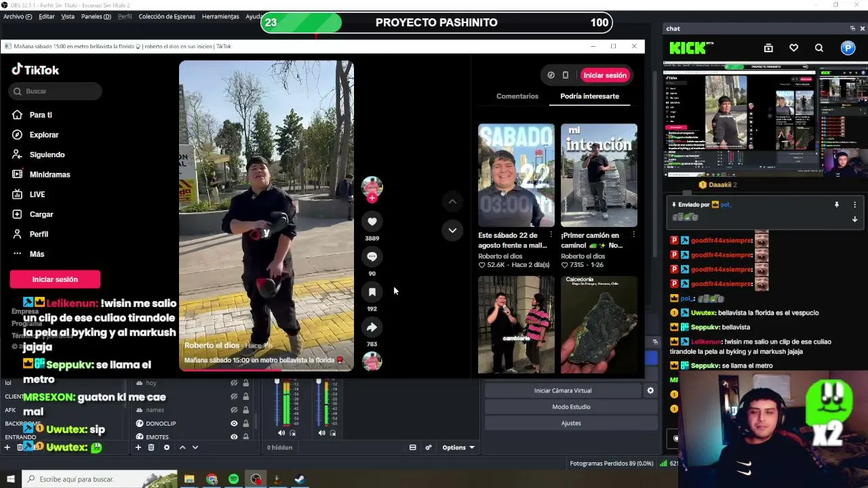Screen dimensions: 868x488
Task: Go to the next TikTok video
Action: [x=452, y=230]
